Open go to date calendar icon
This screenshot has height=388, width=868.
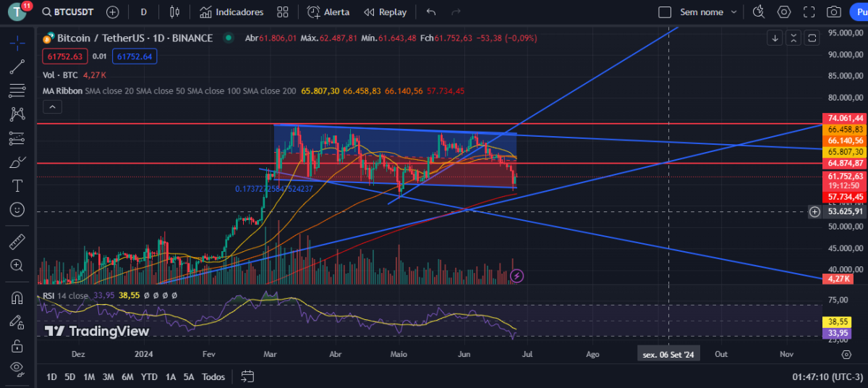[x=247, y=376]
